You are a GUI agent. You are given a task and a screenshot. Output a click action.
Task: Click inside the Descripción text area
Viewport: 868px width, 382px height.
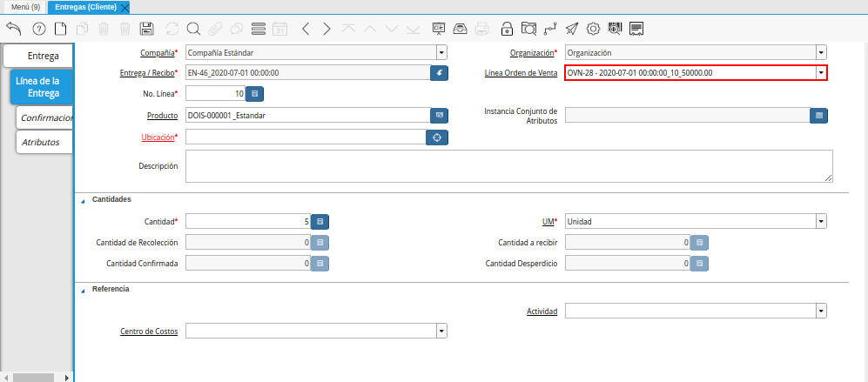[508, 166]
